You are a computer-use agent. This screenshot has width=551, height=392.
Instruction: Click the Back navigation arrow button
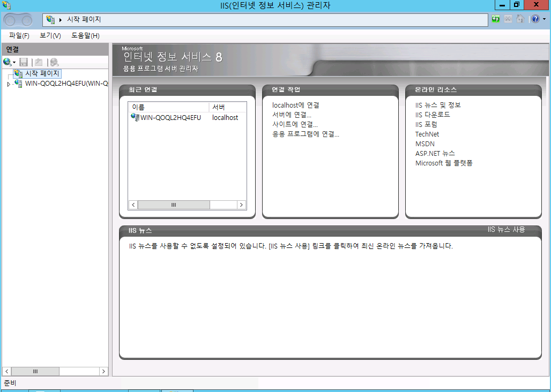[x=10, y=21]
